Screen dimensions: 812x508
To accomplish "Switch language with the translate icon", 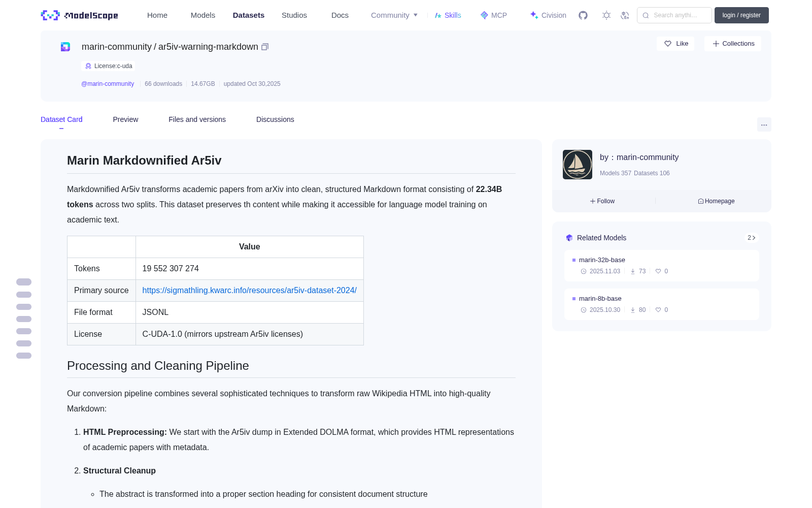I will 625,15.
